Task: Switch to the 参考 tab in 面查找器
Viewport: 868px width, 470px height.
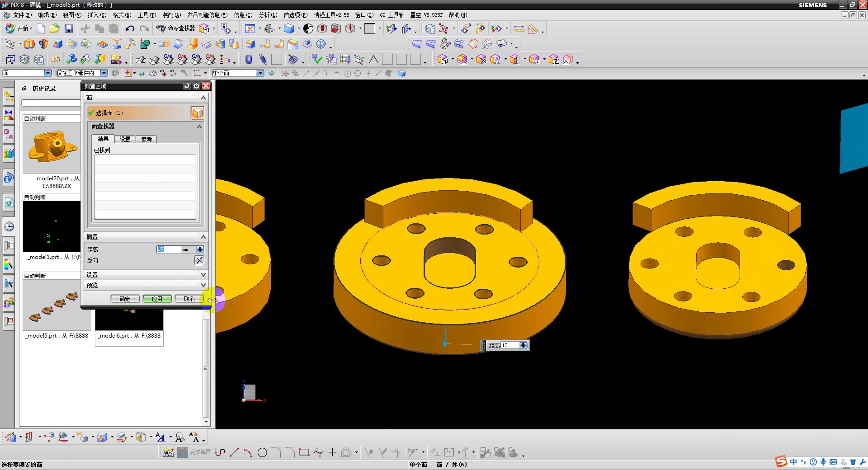Action: (146, 139)
